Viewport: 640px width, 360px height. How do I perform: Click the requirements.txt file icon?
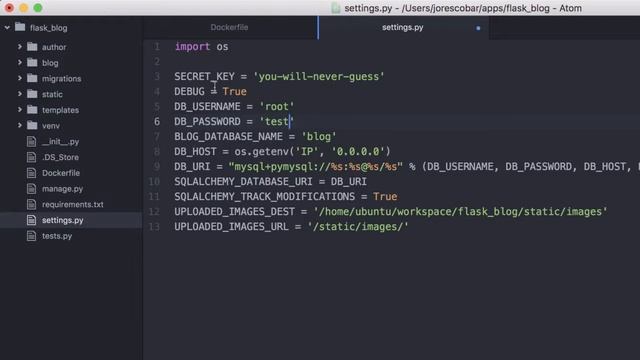point(31,204)
